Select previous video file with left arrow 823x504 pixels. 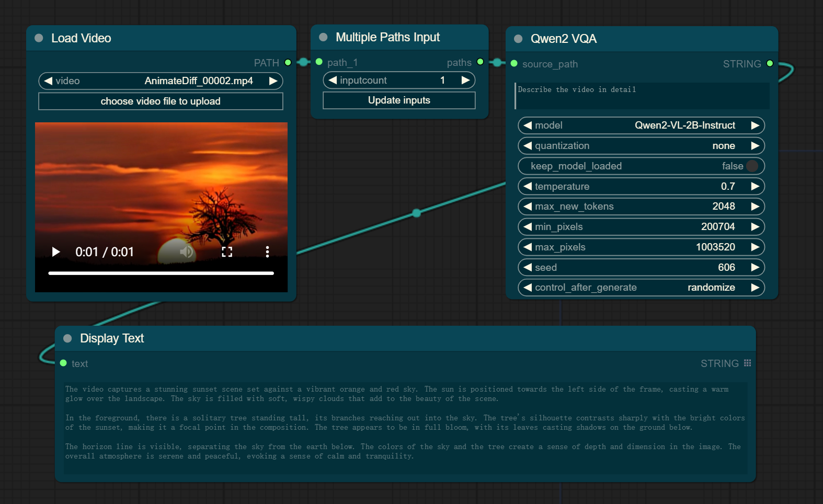pos(48,81)
